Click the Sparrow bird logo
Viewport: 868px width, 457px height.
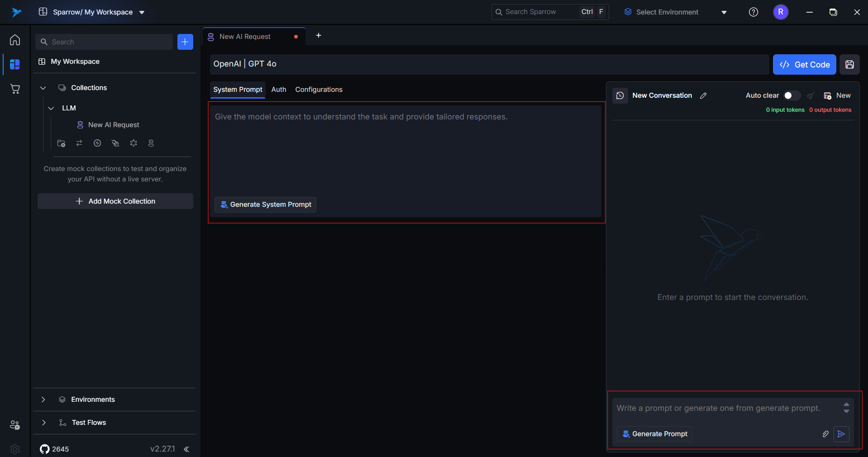(x=17, y=12)
